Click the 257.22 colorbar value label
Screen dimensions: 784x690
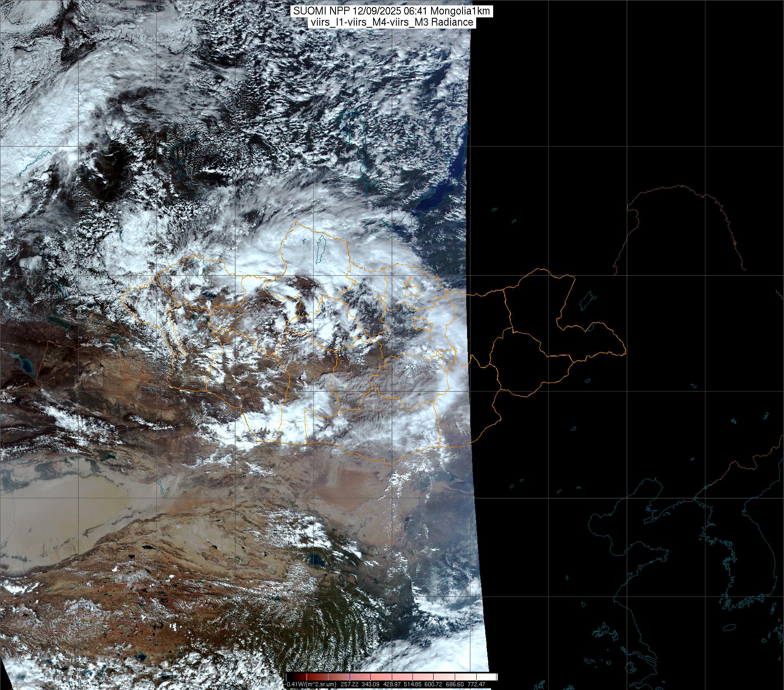(350, 684)
